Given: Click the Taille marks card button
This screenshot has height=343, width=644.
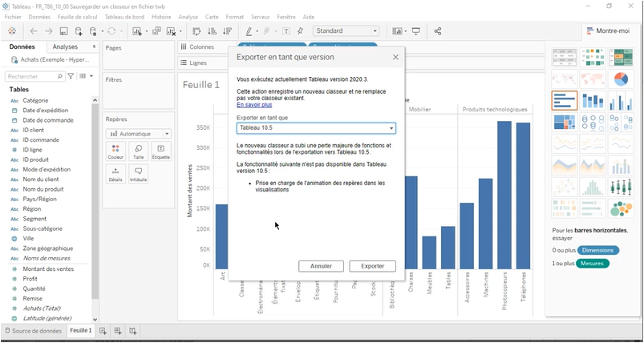Looking at the screenshot, I should click(x=139, y=151).
